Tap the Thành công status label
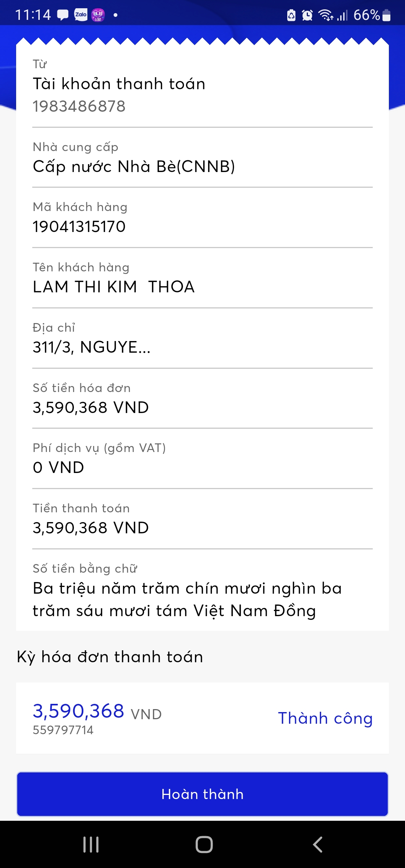The image size is (405, 868). pyautogui.click(x=325, y=718)
